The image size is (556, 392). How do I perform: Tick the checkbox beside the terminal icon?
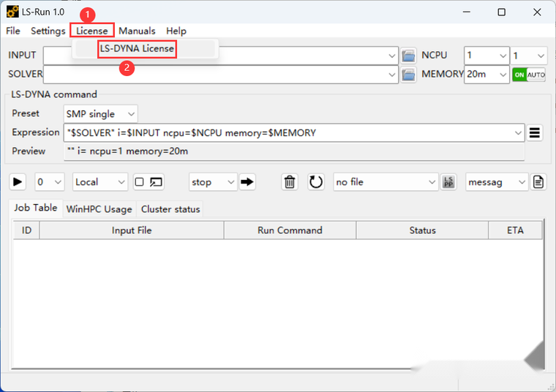pyautogui.click(x=139, y=182)
